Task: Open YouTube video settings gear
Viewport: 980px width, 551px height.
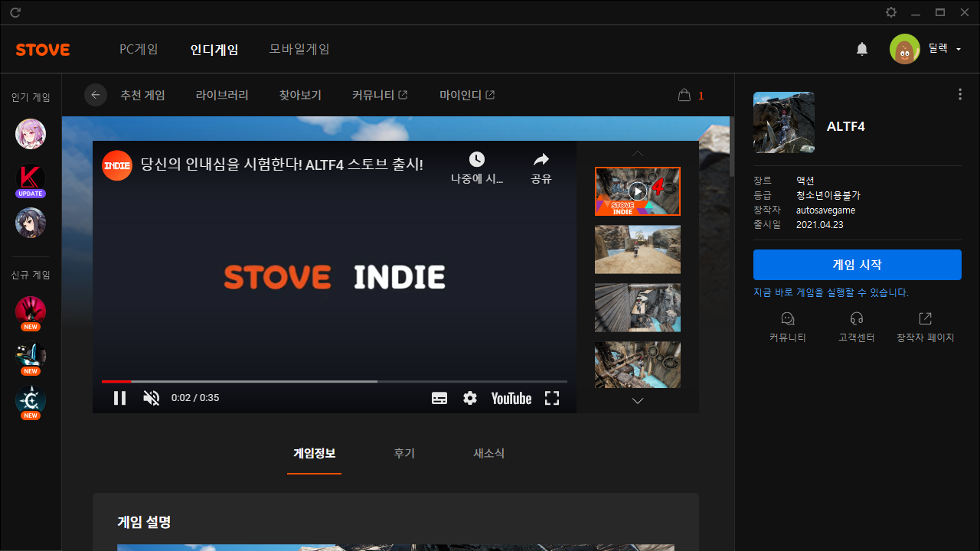Action: point(470,398)
